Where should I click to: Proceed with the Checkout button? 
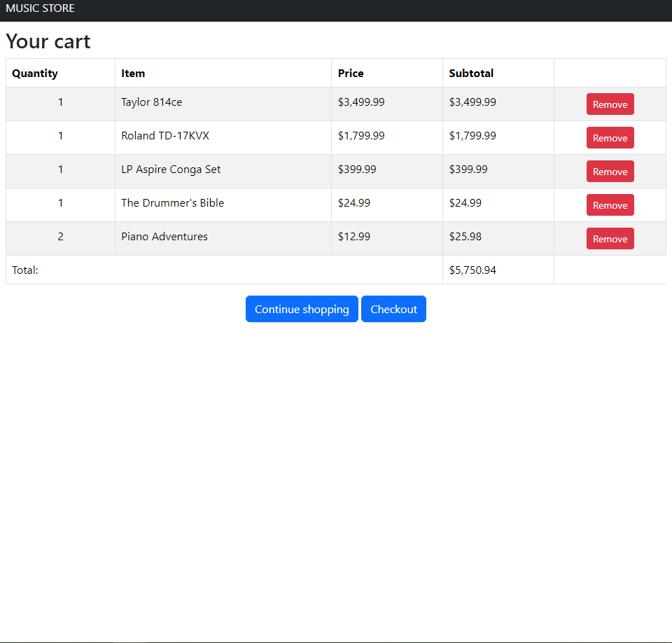click(x=393, y=309)
